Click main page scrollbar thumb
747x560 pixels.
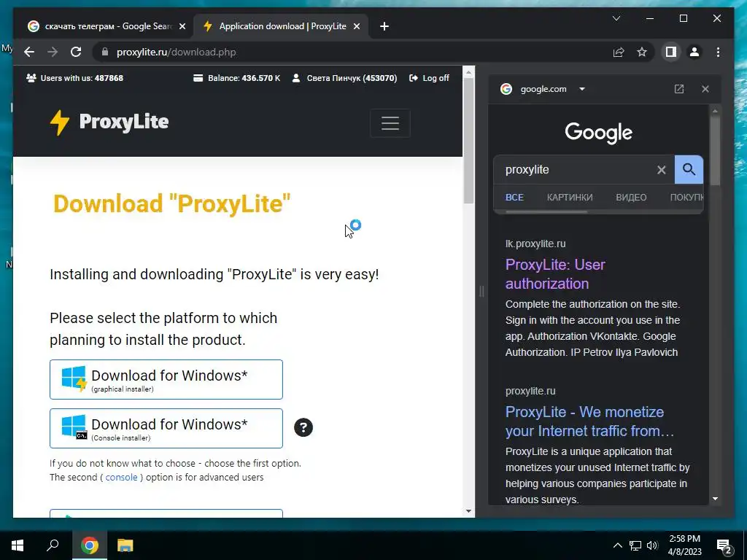(x=468, y=141)
